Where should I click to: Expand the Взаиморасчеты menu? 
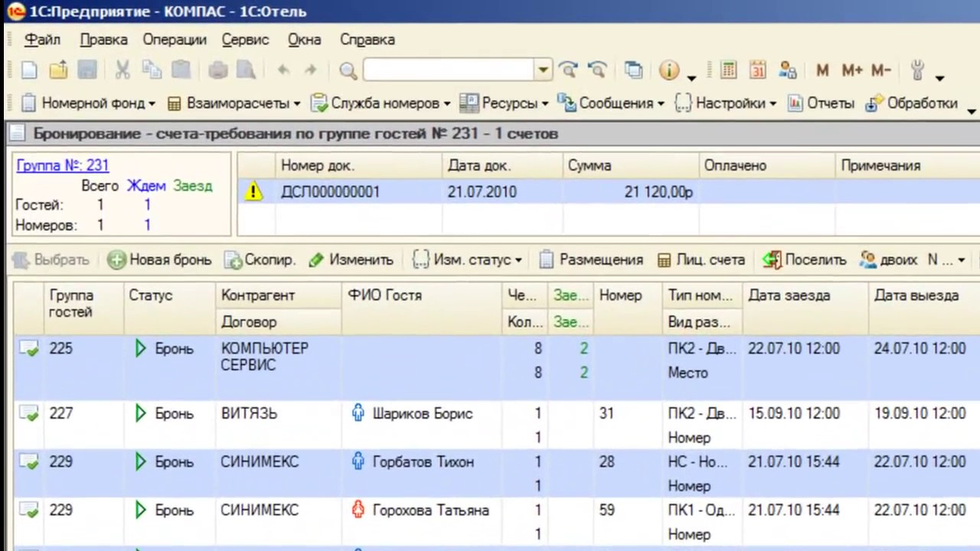click(233, 103)
